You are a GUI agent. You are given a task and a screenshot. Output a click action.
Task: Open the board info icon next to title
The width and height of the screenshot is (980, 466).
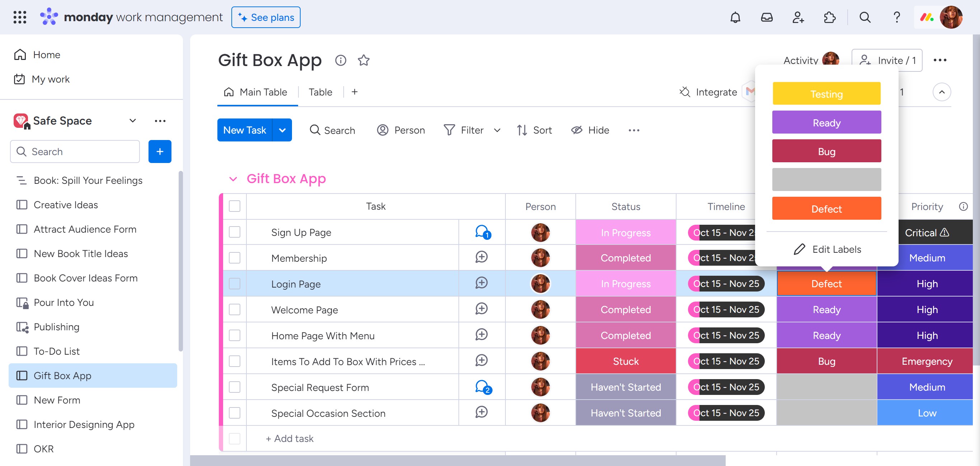[340, 60]
